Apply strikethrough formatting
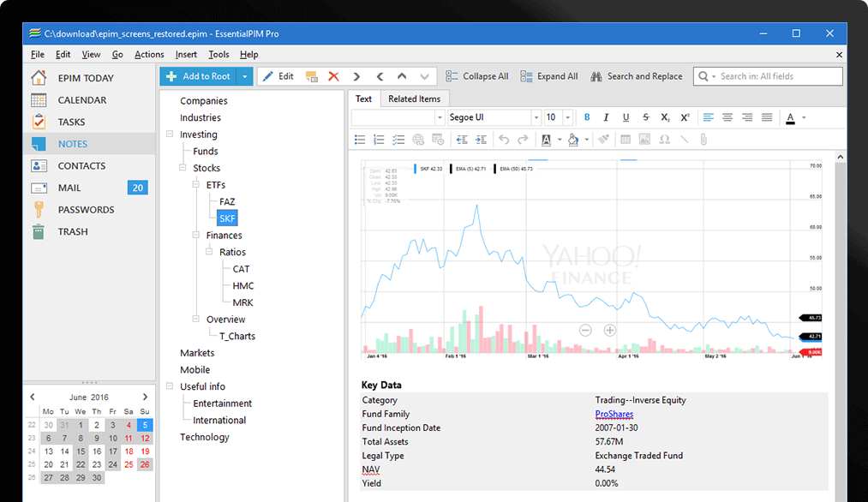The image size is (868, 502). (x=645, y=117)
